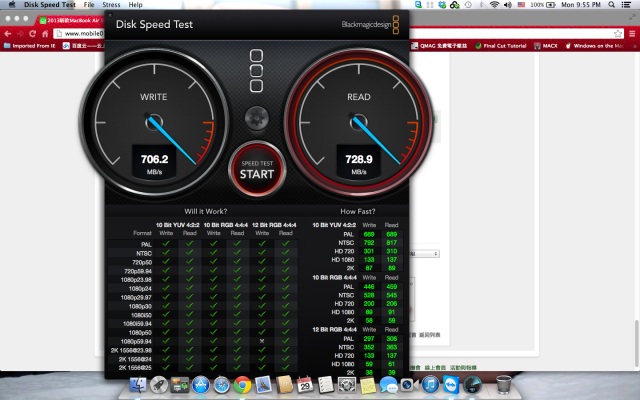Open the Chrome hamburger menu

632,33
